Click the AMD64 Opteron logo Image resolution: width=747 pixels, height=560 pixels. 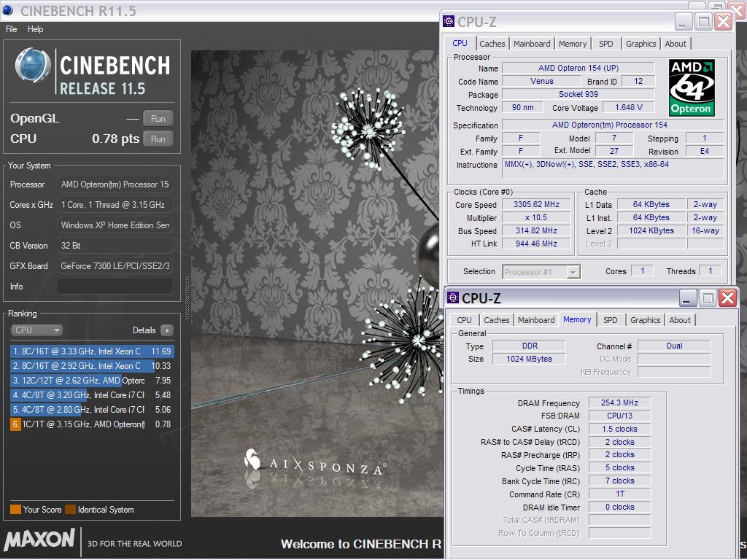pos(692,87)
